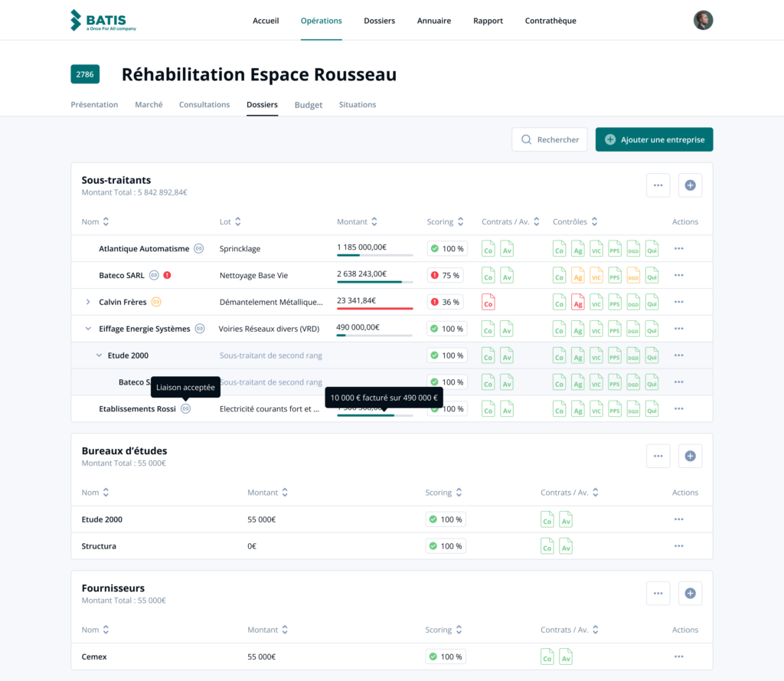
Task: Click the red alert icon beside Bateco SARL
Action: pyautogui.click(x=167, y=275)
